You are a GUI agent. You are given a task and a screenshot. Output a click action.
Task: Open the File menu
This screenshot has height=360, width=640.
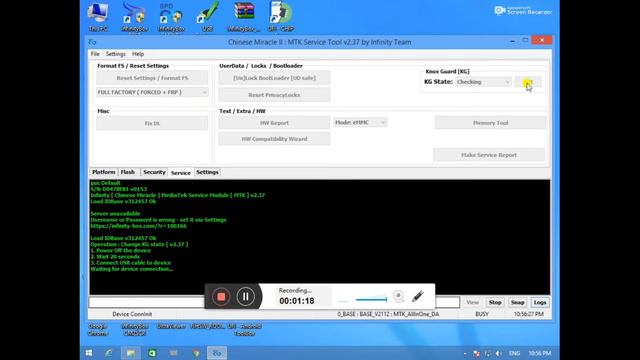tap(95, 54)
